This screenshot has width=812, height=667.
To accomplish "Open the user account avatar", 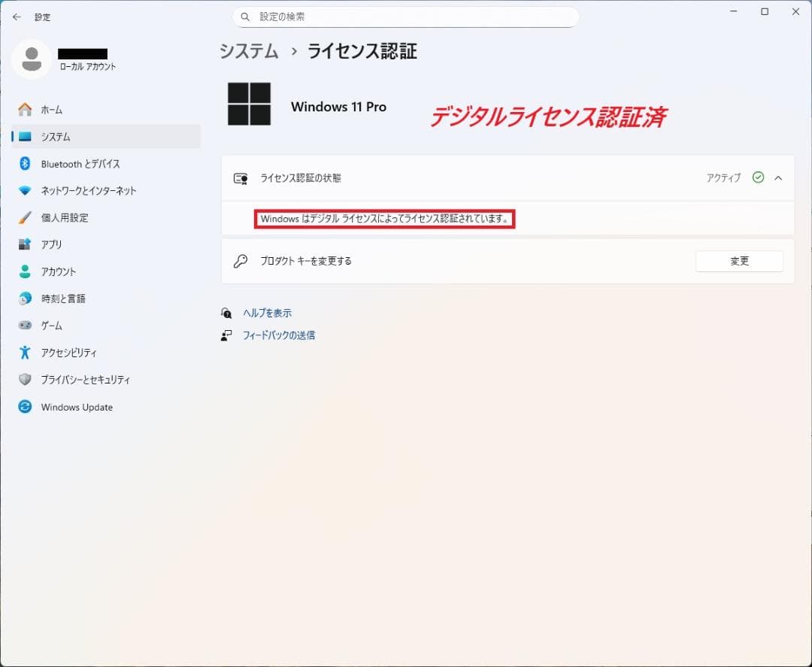I will (32, 59).
